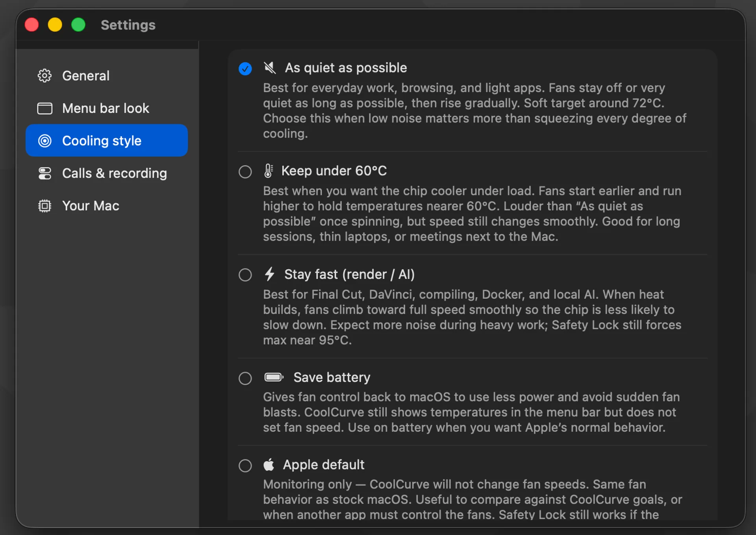Click the Apple default title text
This screenshot has width=756, height=535.
coord(324,465)
